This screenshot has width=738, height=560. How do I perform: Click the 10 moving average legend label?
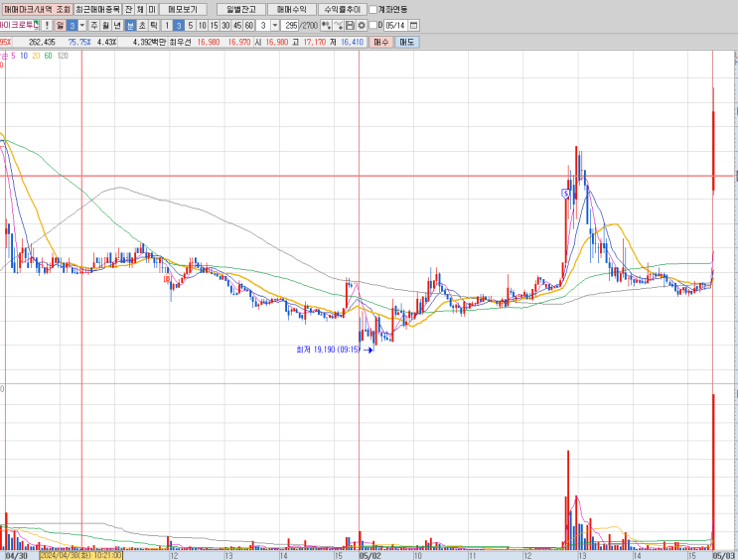click(x=24, y=56)
